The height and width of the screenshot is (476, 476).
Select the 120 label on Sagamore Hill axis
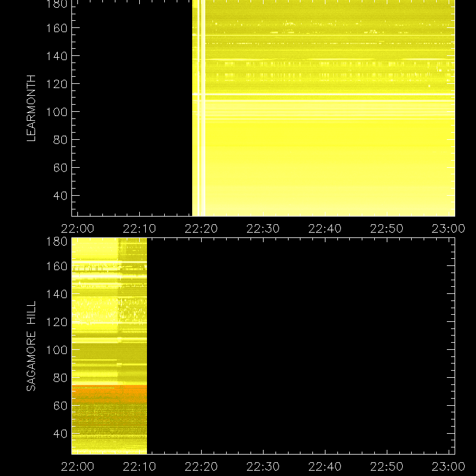57,322
